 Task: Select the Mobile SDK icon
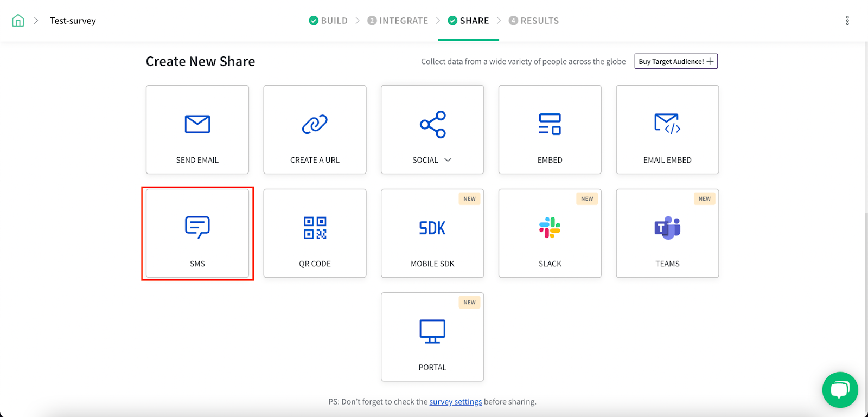[x=432, y=228]
